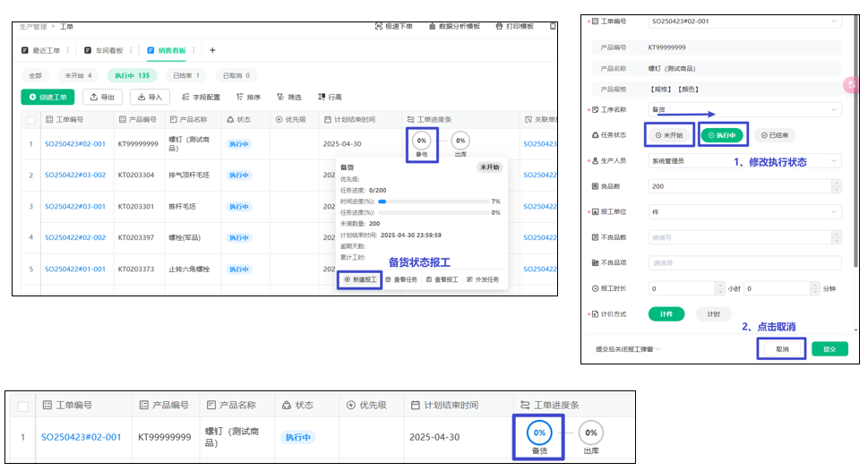Click the 排序 sort icon
The image size is (868, 471).
click(x=240, y=97)
